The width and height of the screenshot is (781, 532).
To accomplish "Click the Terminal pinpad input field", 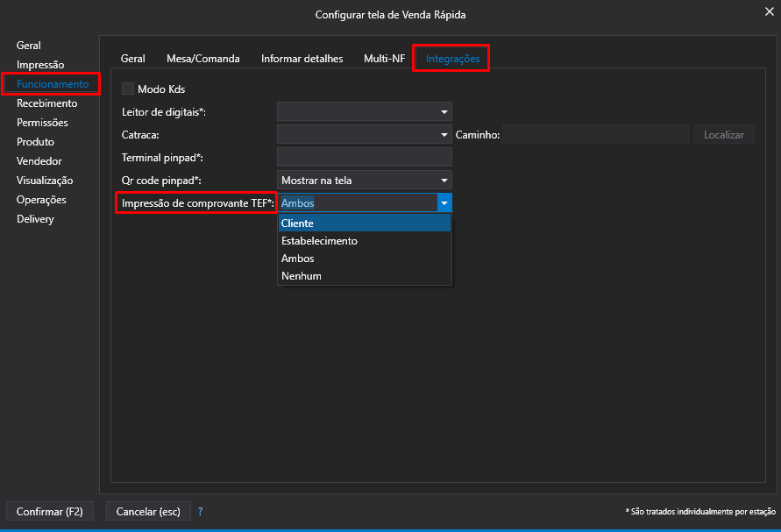I will coord(364,158).
